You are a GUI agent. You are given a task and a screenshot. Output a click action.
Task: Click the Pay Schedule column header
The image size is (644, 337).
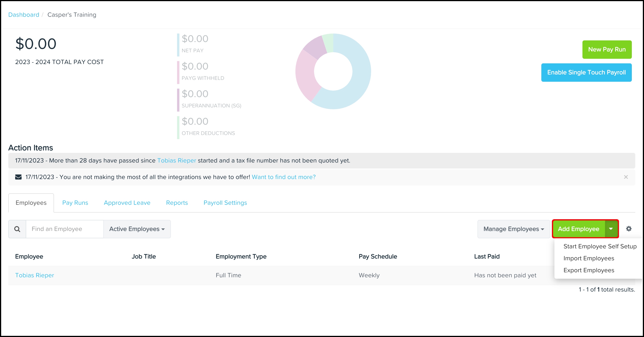pos(378,257)
